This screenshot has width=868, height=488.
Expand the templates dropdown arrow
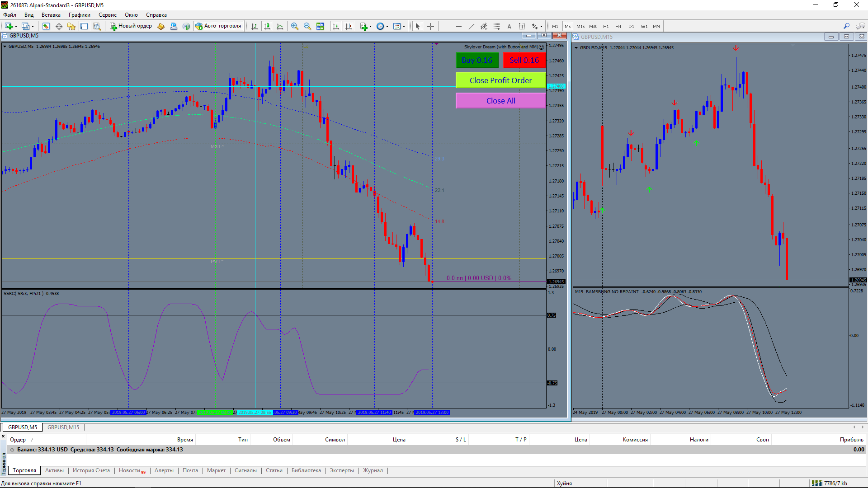404,26
